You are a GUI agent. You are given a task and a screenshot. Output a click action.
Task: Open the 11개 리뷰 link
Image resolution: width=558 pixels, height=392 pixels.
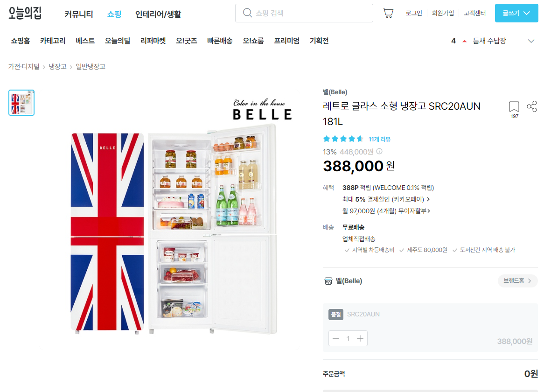coord(379,139)
